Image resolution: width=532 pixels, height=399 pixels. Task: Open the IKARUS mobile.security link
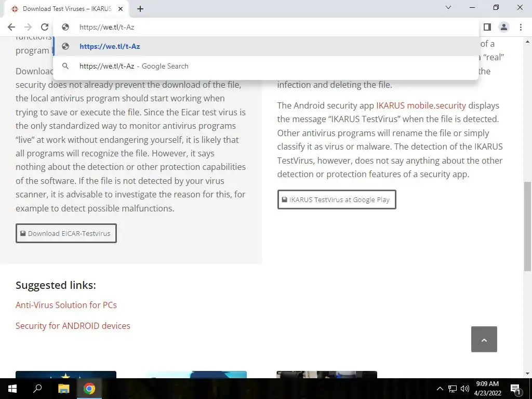pyautogui.click(x=421, y=105)
